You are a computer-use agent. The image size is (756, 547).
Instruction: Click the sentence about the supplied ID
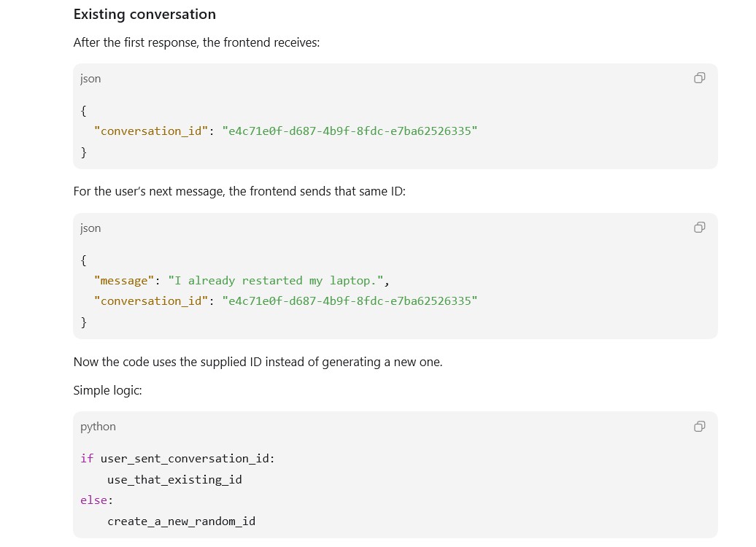coord(258,362)
